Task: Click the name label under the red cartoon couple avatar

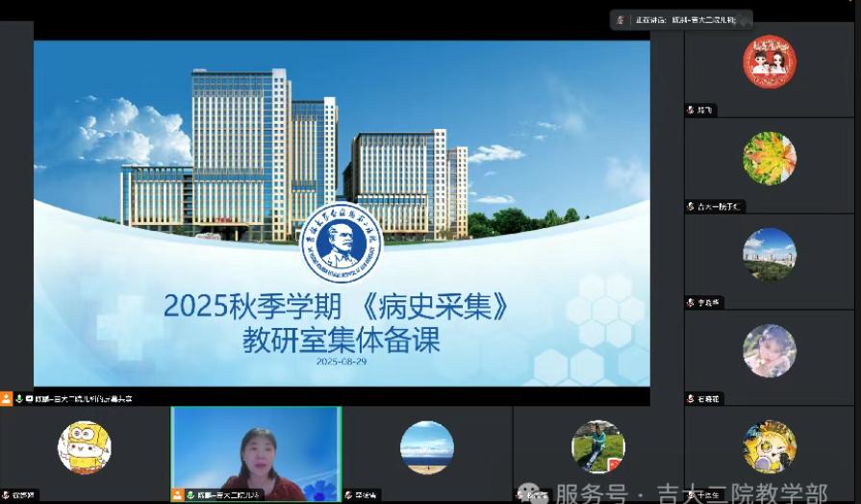Action: point(704,111)
